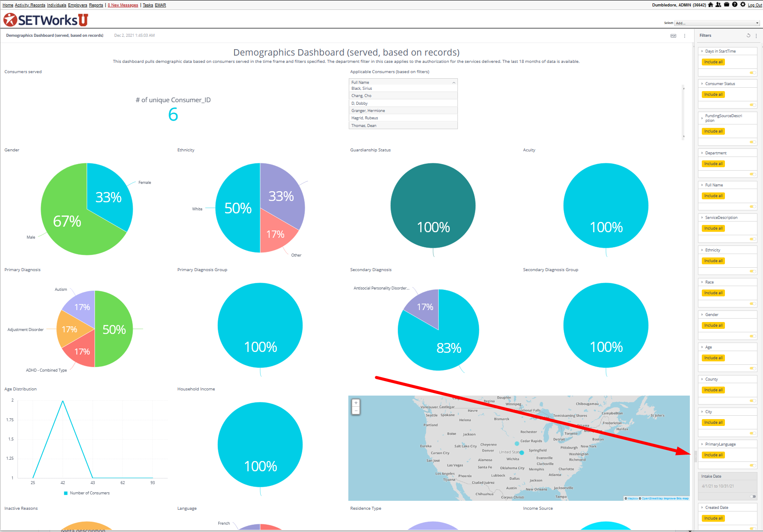
Task: Click Include all under Created Date filter
Action: coord(713,518)
